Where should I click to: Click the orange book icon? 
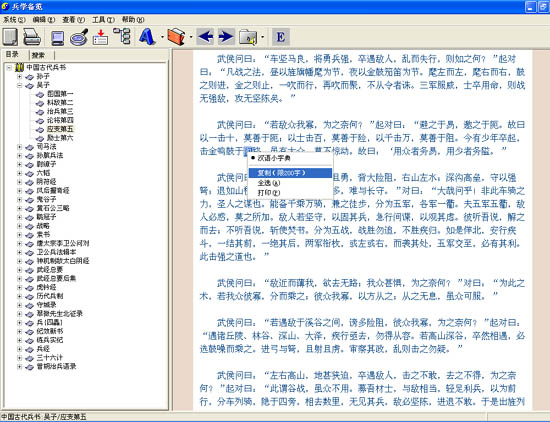click(x=176, y=36)
